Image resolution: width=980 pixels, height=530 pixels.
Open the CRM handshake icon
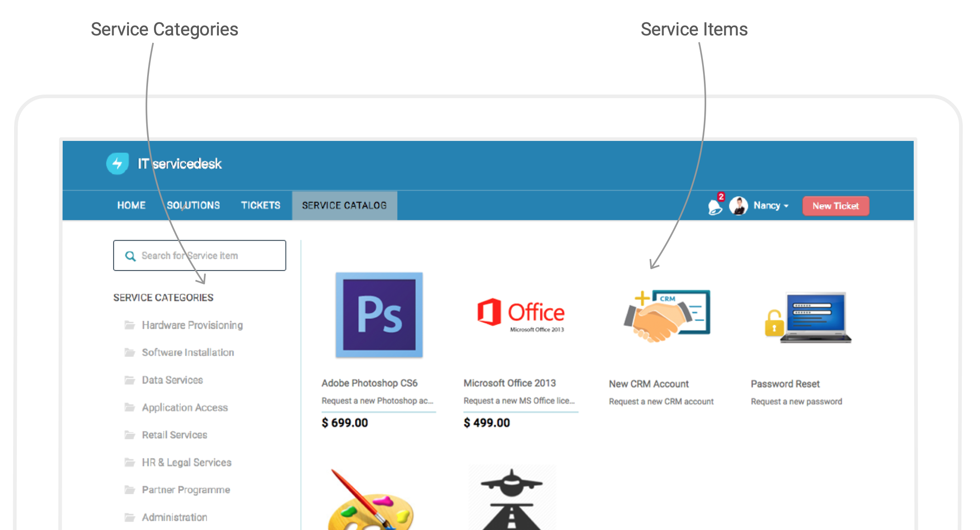667,316
